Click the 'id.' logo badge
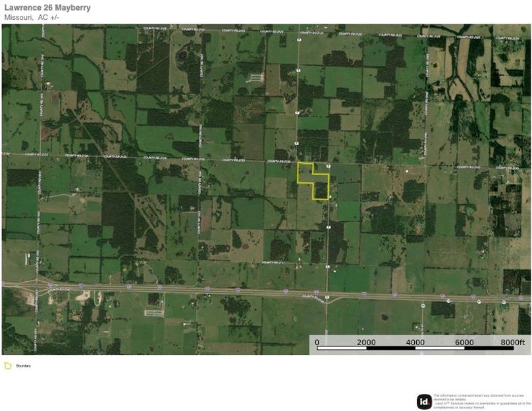The height and width of the screenshot is (411, 532). pos(424,401)
